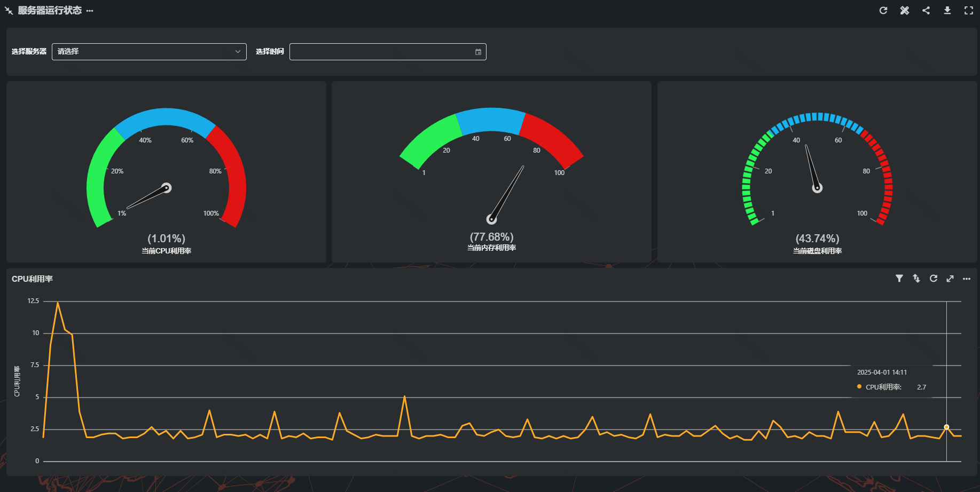Open the filter for the CPU利用率 chart

pos(899,279)
